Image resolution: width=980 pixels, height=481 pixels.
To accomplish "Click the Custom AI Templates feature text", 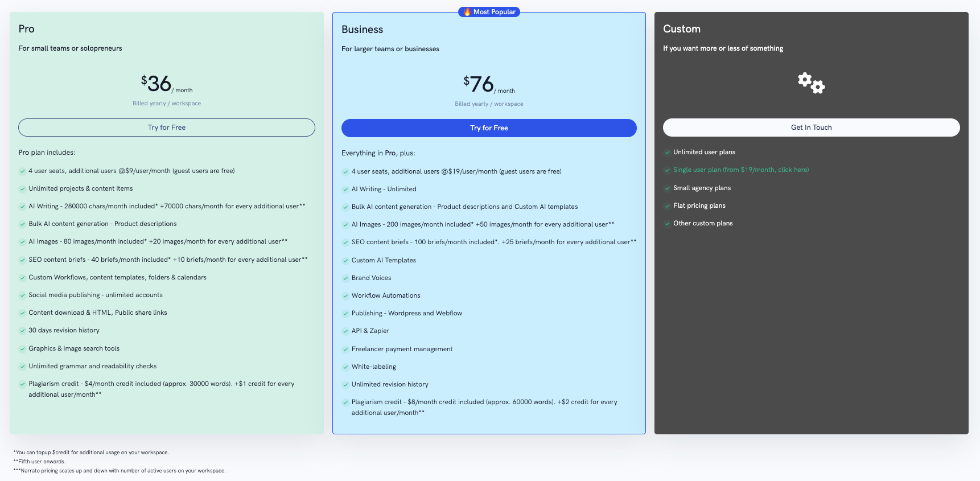I will 384,260.
